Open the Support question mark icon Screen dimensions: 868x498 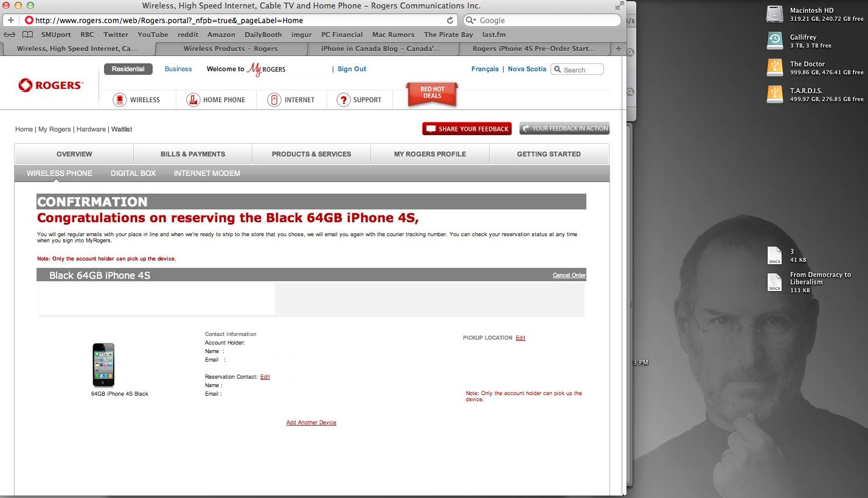[343, 100]
